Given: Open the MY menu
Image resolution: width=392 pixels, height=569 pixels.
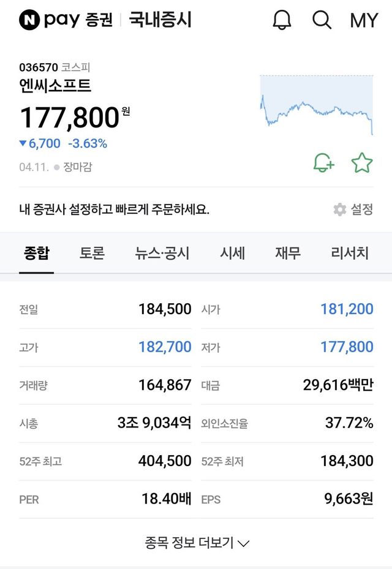Looking at the screenshot, I should [364, 20].
